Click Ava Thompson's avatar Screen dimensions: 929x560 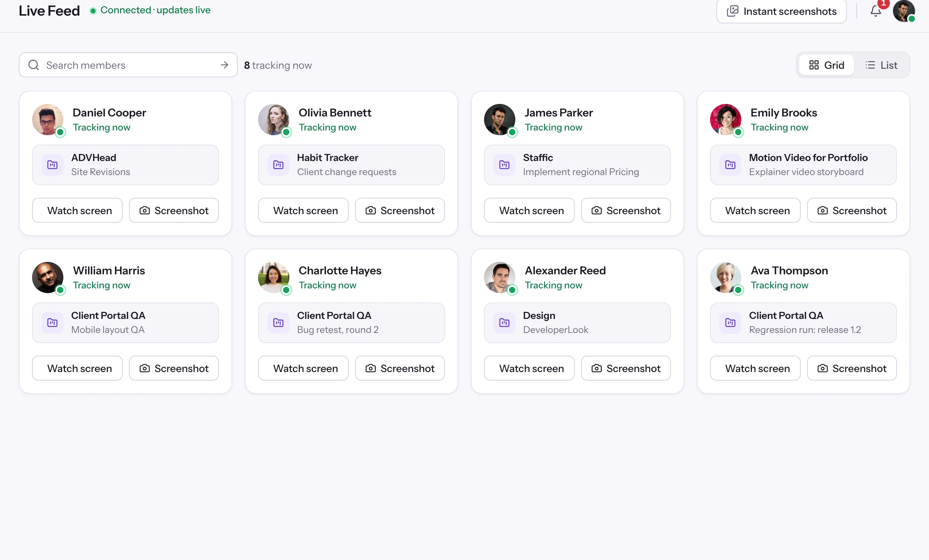(726, 277)
